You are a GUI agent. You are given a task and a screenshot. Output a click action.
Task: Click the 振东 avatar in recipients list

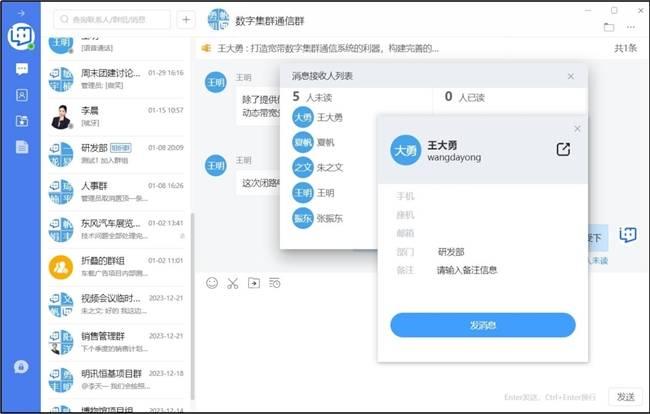pyautogui.click(x=303, y=218)
